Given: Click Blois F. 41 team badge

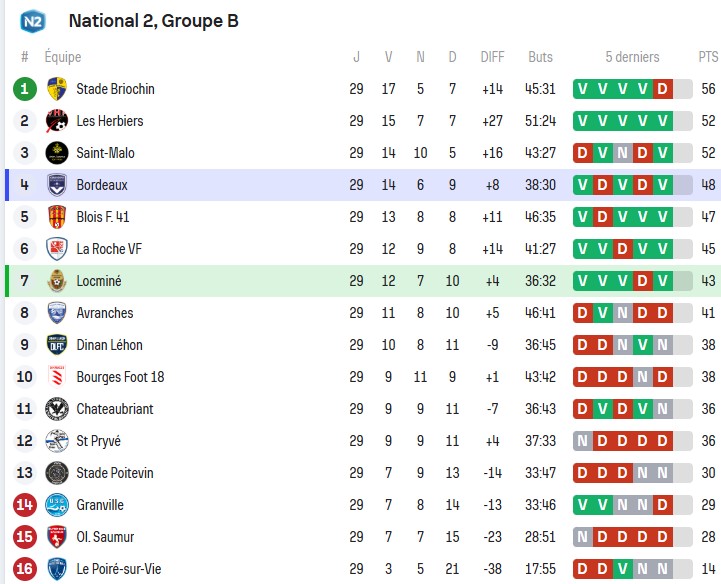Looking at the screenshot, I should pos(57,217).
